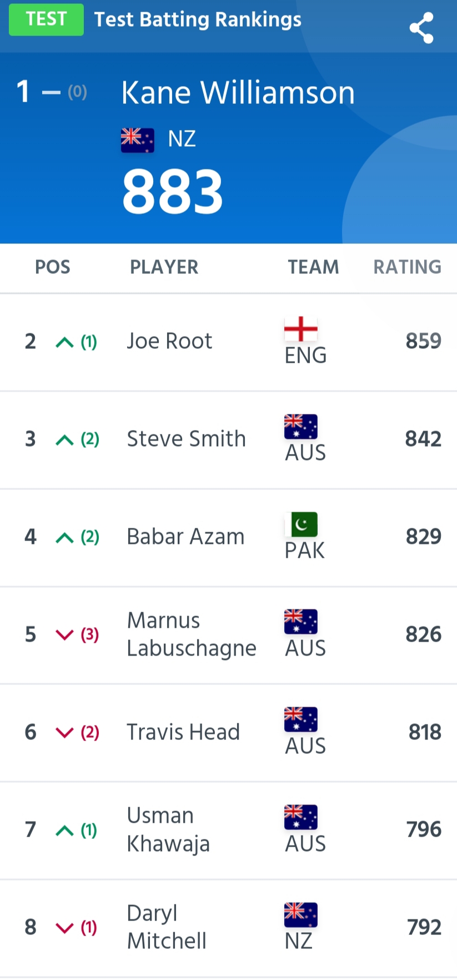Select the Babar Azam row name
457x980 pixels.
pyautogui.click(x=185, y=537)
